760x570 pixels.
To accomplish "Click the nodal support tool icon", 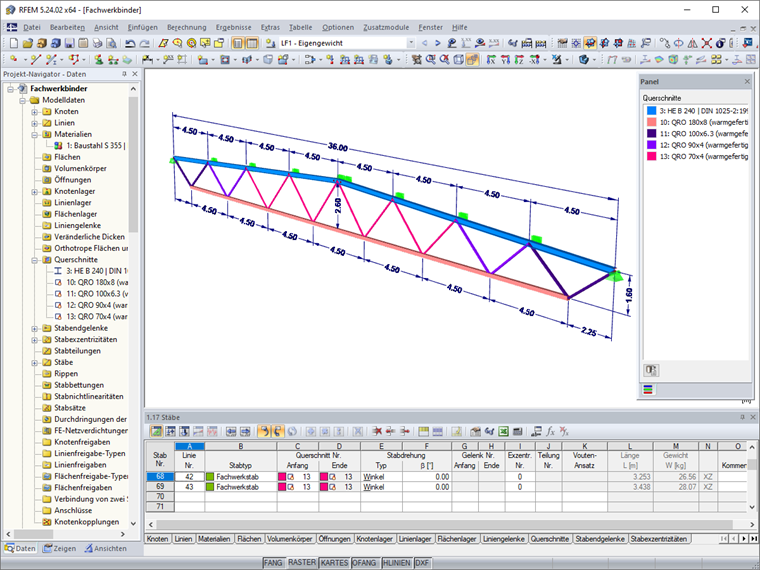I will point(99,60).
